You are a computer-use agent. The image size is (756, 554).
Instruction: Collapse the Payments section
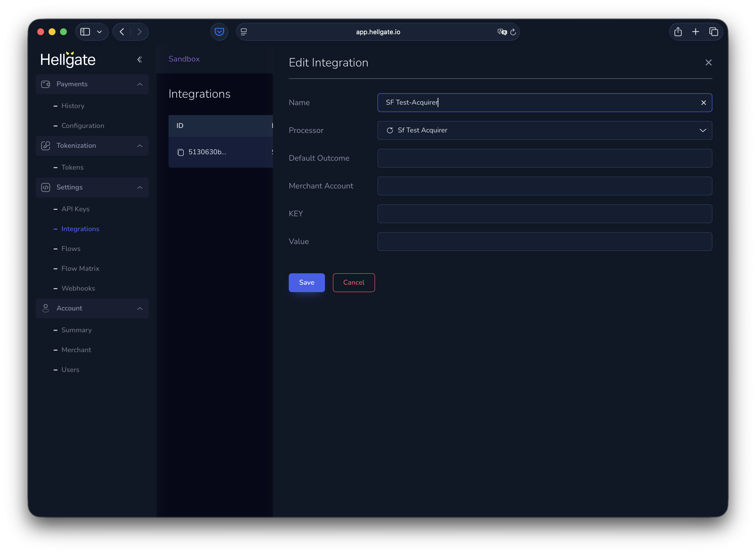pos(140,84)
